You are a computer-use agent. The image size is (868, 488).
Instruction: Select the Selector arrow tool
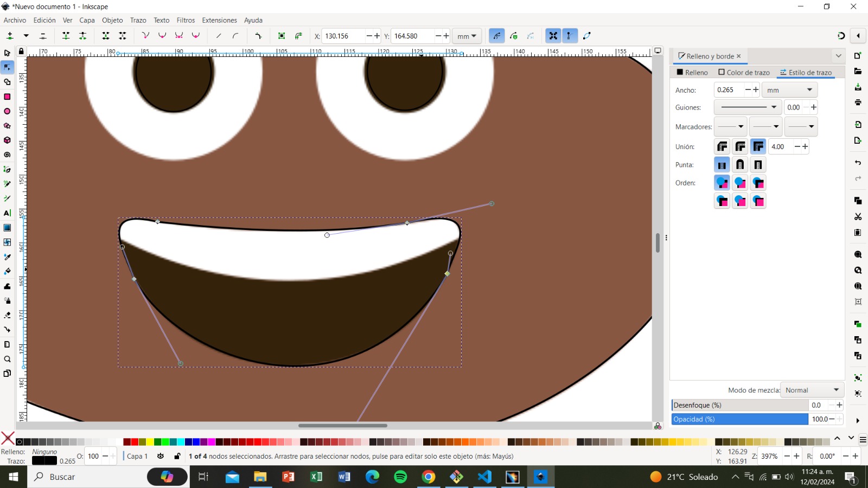[7, 53]
